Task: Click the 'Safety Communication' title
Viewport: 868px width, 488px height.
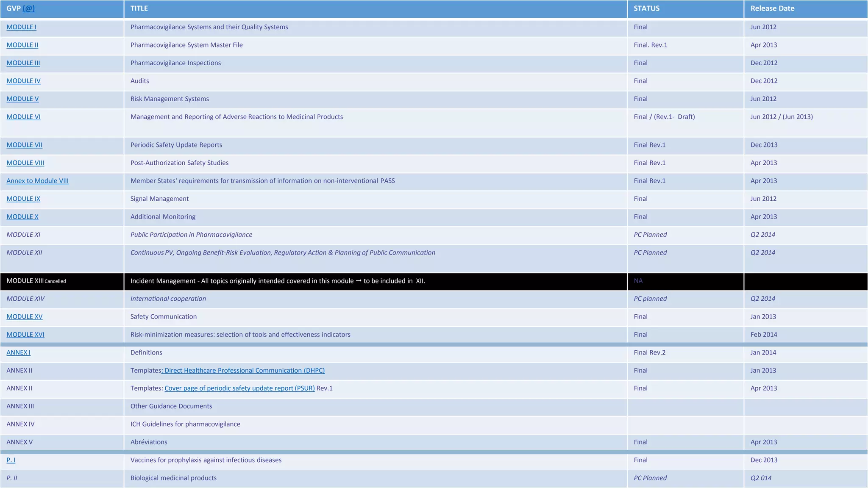Action: (x=164, y=317)
